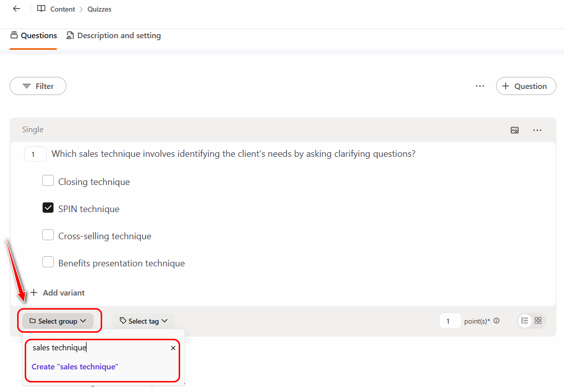564x392 pixels.
Task: Click the Filter button
Action: (38, 86)
